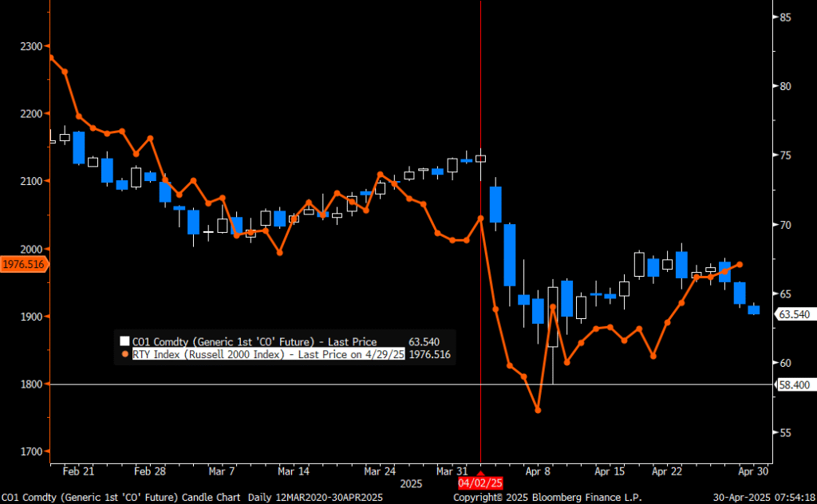The width and height of the screenshot is (817, 504).
Task: Click the Apr 15 date axis label
Action: 609,471
